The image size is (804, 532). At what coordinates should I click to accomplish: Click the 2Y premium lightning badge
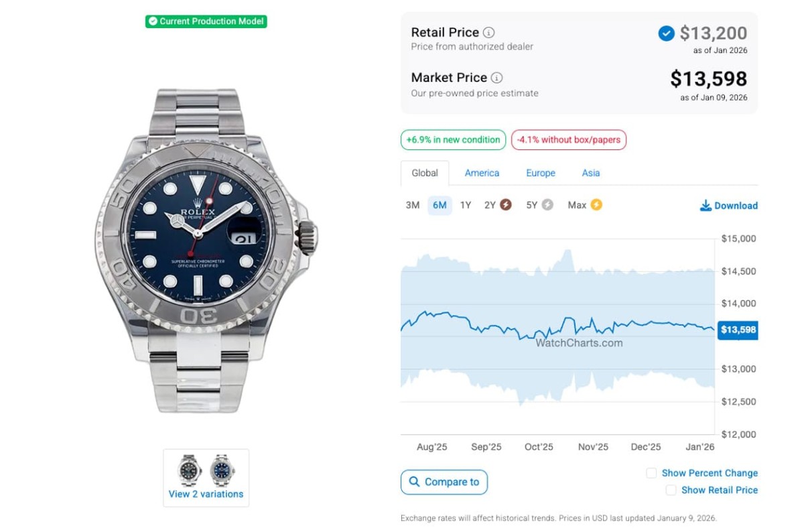(x=506, y=205)
